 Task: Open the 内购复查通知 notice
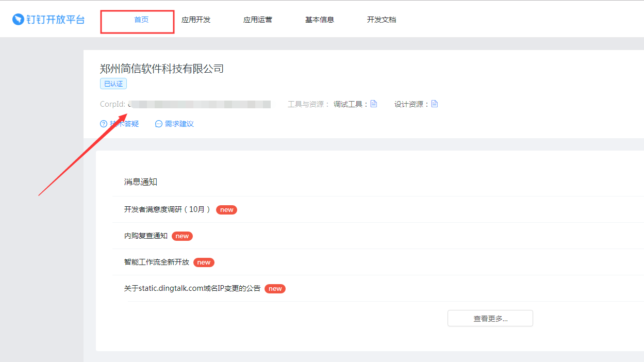[146, 236]
